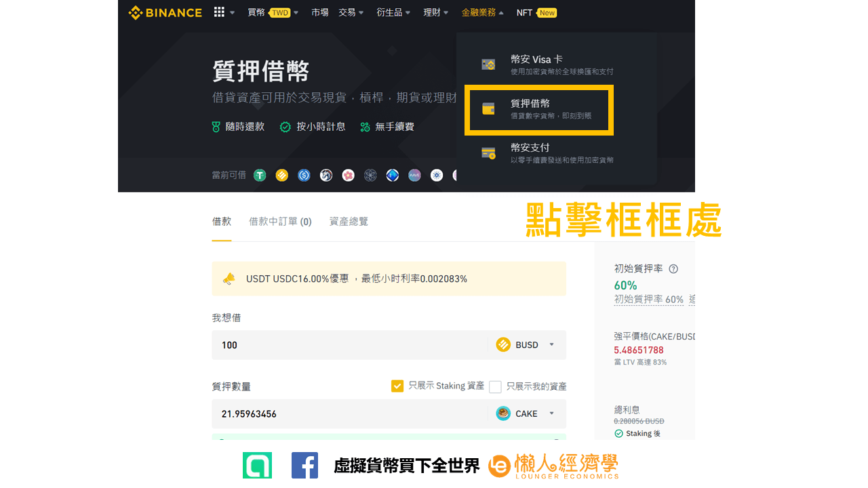Image resolution: width=868 pixels, height=488 pixels.
Task: Click the struck-through 0.280056 BUSD interest
Action: coord(639,422)
